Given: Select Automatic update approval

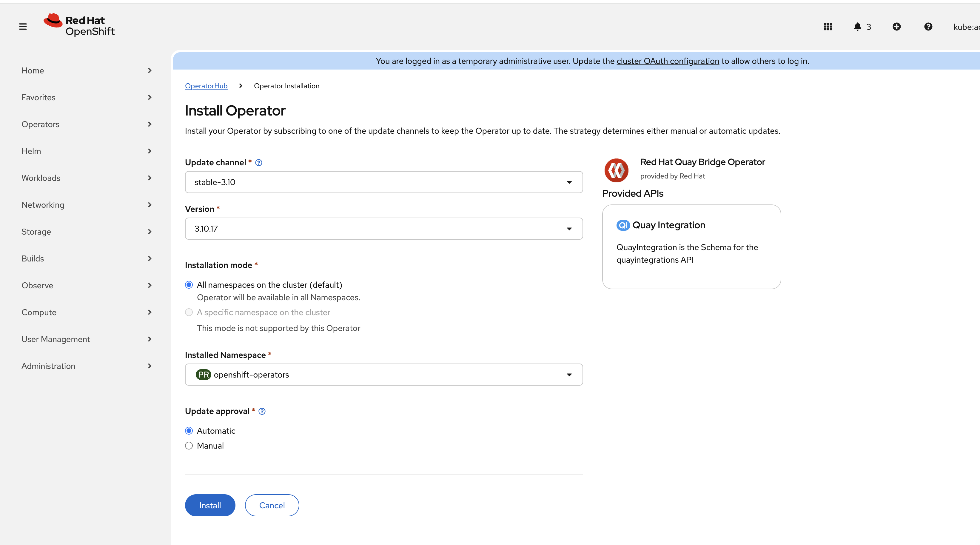Looking at the screenshot, I should point(189,431).
